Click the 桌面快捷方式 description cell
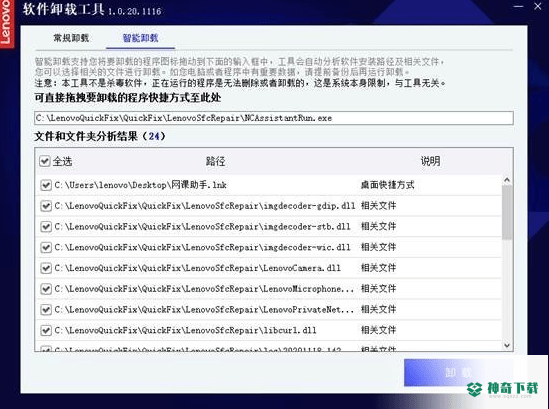 coord(388,185)
